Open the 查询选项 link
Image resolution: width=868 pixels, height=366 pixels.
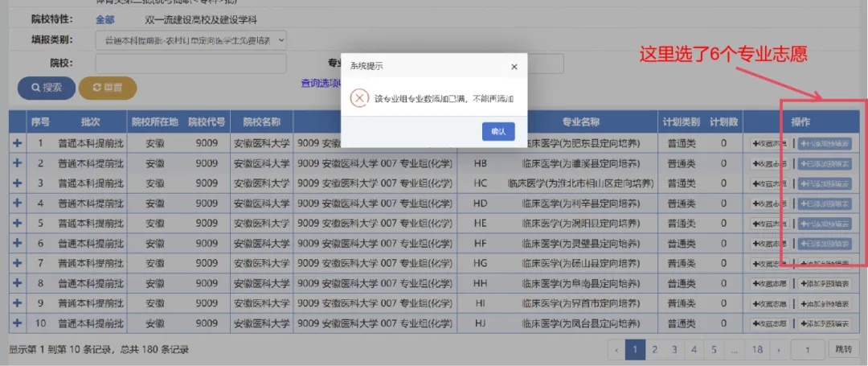pos(321,83)
